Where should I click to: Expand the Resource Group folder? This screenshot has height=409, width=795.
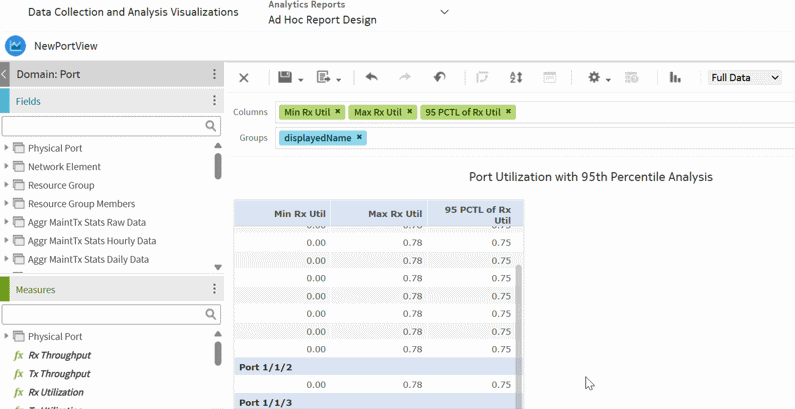6,185
